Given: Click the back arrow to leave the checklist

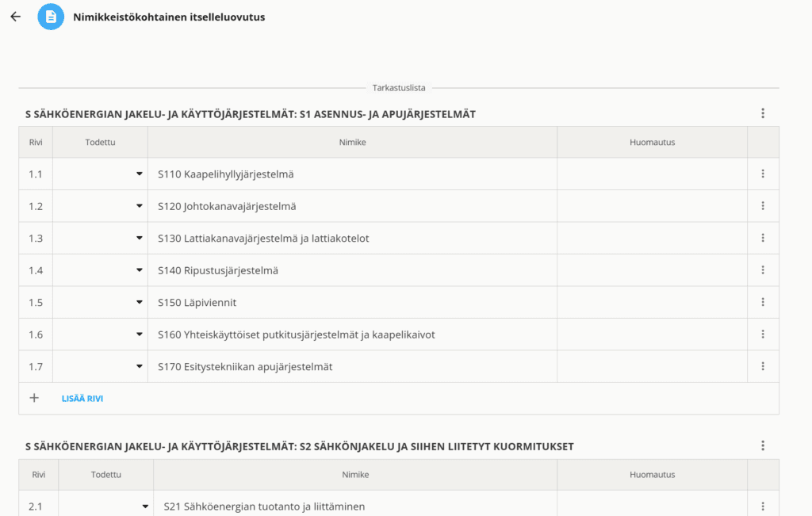Looking at the screenshot, I should coord(15,16).
